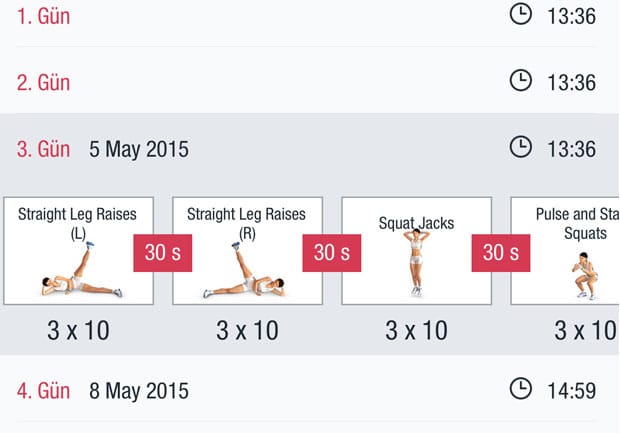Select 30 s rest after Squat Jacks
The width and height of the screenshot is (620, 433).
(501, 253)
